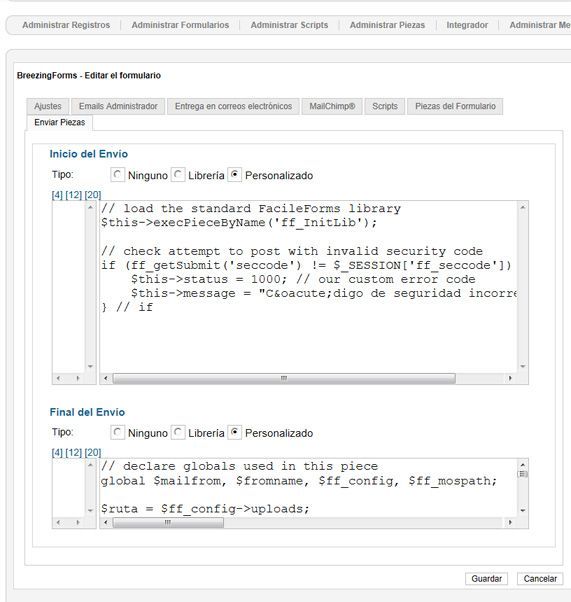Click scroll-right arrow of Final code editor
571x602 pixels.
pyautogui.click(x=510, y=522)
